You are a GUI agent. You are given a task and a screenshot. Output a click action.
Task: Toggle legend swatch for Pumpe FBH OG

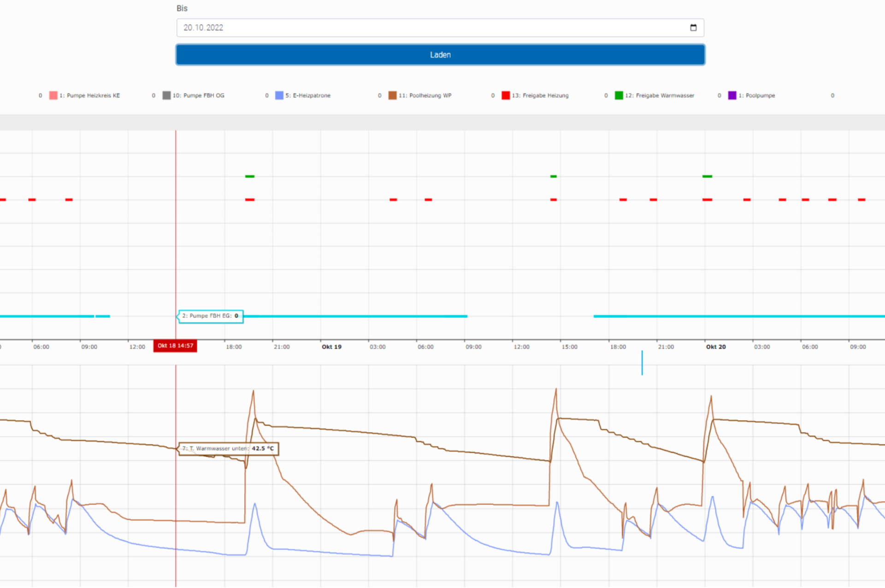[166, 95]
